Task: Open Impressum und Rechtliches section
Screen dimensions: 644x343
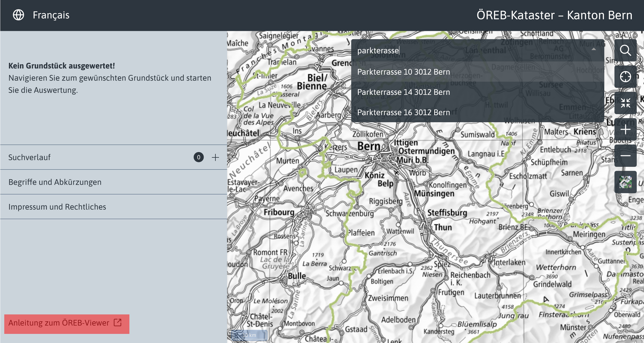Action: [114, 207]
